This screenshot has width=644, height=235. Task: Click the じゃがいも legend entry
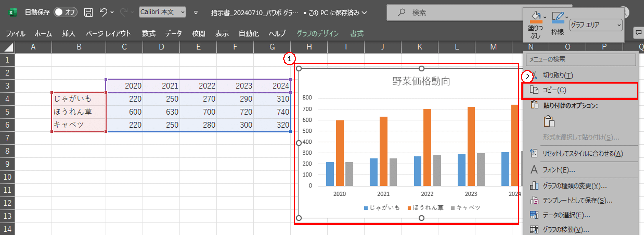click(382, 208)
